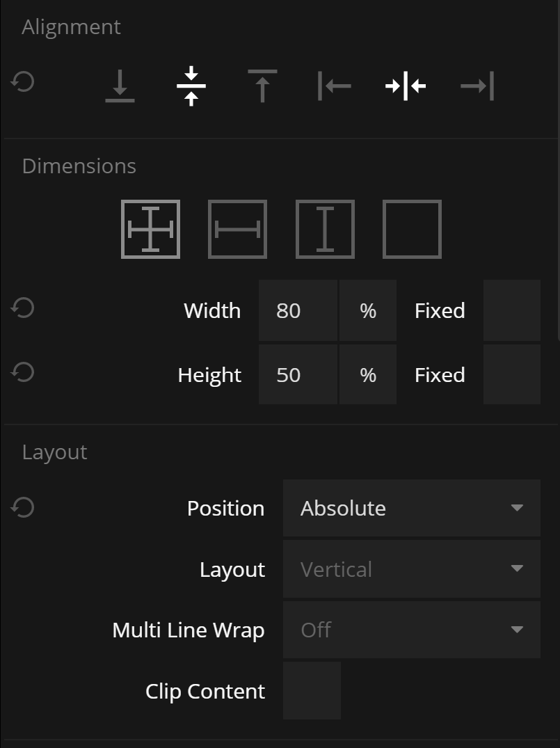The width and height of the screenshot is (560, 748).
Task: Toggle the Clip Content checkbox
Action: [x=312, y=690]
